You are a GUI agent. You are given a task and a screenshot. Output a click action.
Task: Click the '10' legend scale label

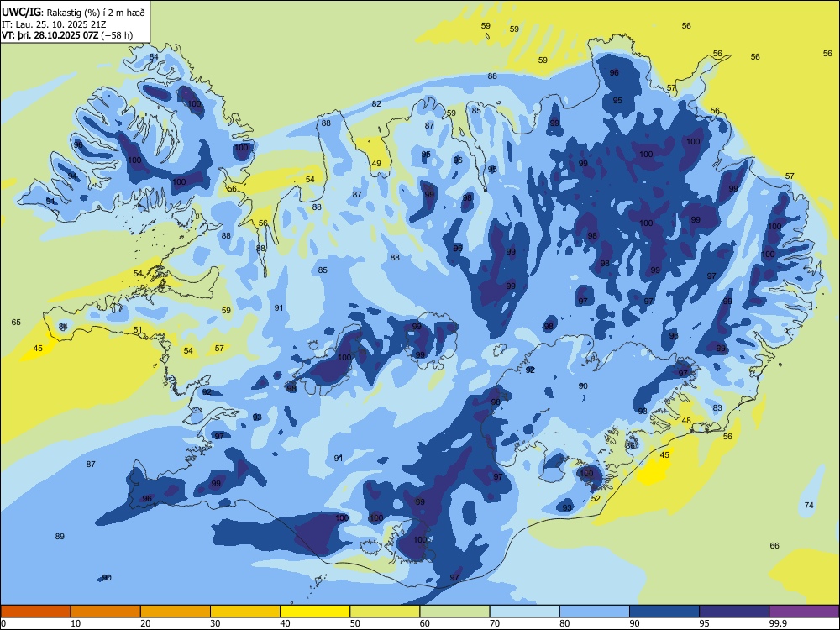76,623
